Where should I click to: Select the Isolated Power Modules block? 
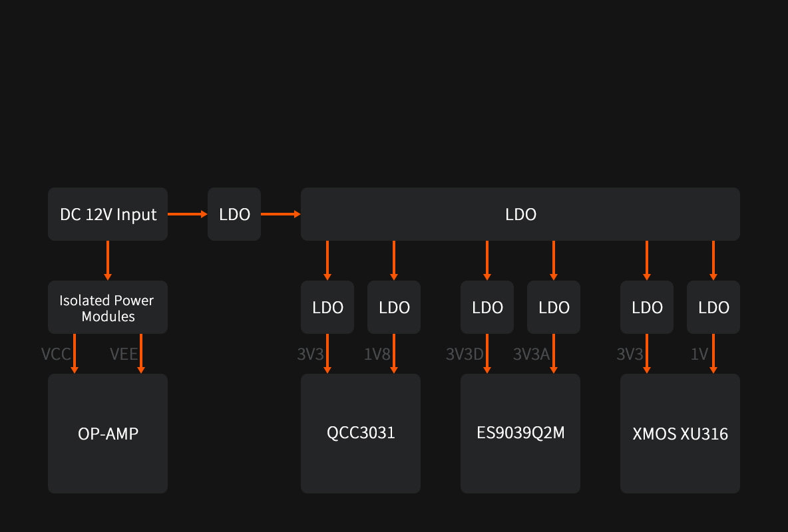tap(108, 307)
